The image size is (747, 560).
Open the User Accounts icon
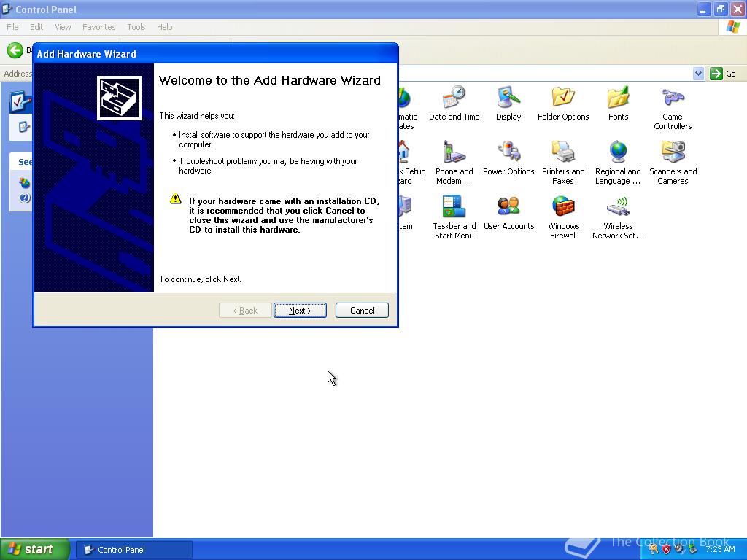[508, 206]
